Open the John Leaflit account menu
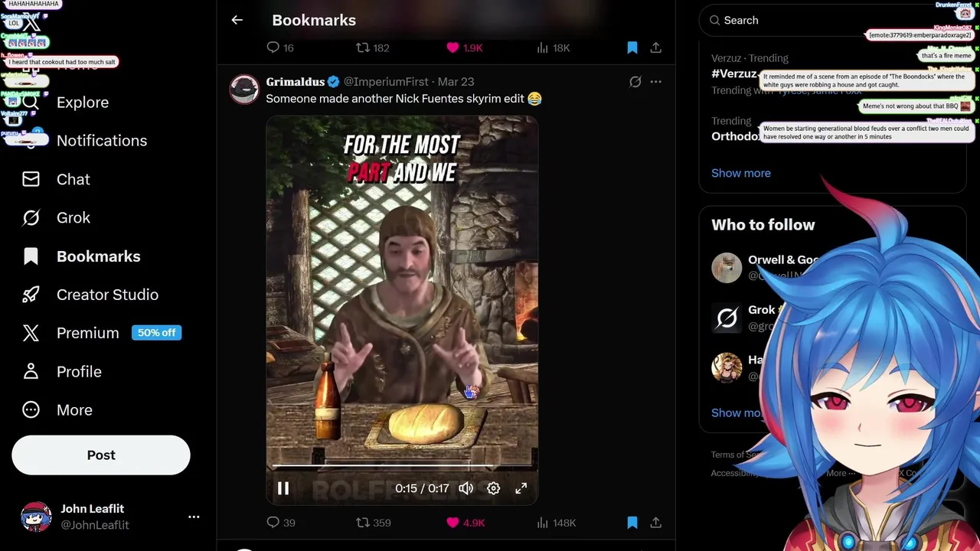This screenshot has width=980, height=551. [x=194, y=517]
